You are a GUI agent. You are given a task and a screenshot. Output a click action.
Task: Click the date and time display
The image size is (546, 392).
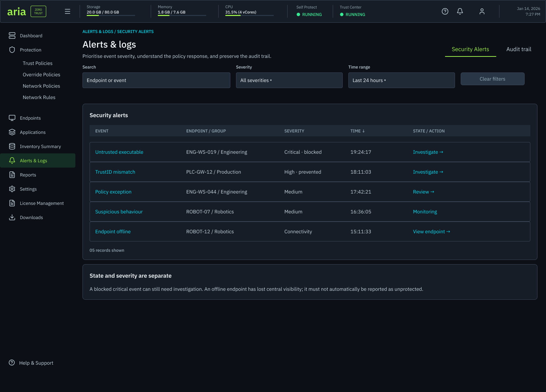[529, 11]
